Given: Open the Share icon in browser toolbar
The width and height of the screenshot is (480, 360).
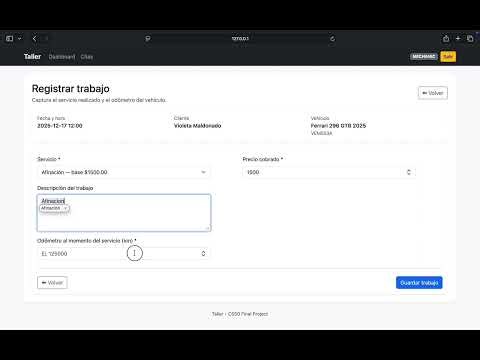Looking at the screenshot, I should (x=446, y=39).
